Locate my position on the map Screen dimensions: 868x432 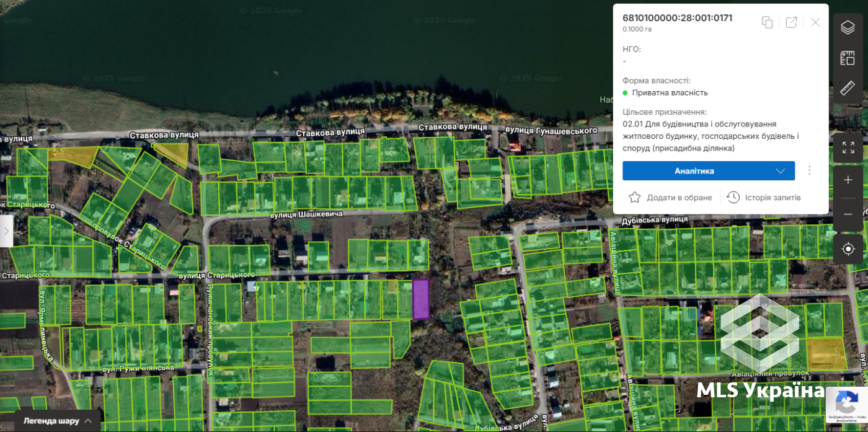[x=848, y=249]
